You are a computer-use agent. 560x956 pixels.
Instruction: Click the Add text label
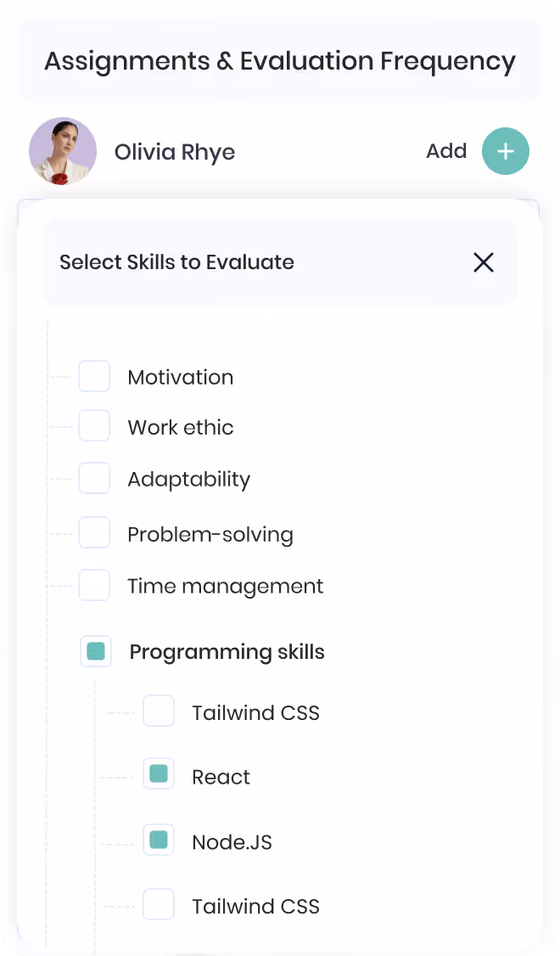pos(446,150)
